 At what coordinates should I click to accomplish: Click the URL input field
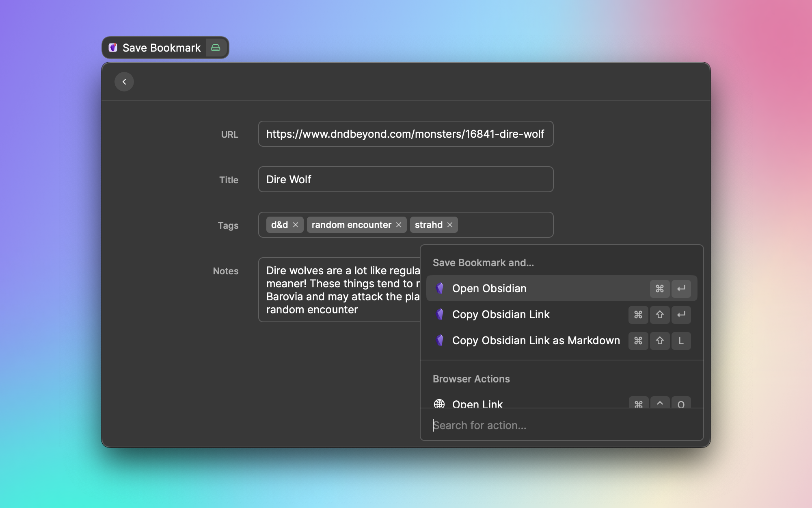coord(405,133)
